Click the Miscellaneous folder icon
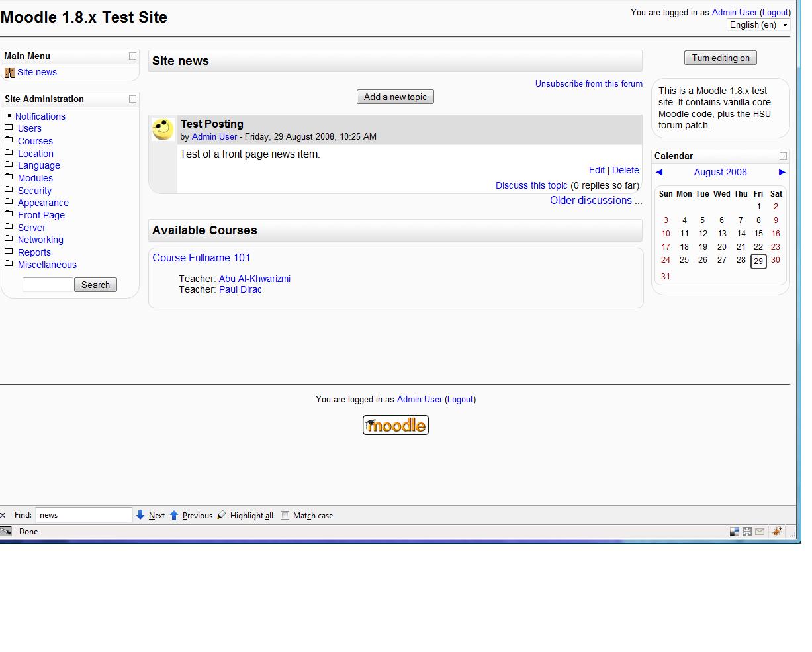812x652 pixels. point(9,264)
